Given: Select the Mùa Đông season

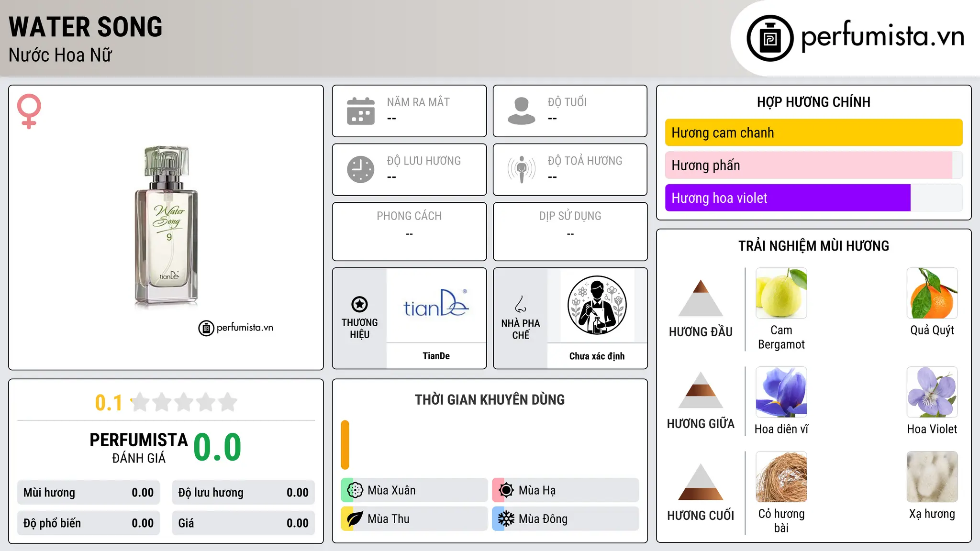Looking at the screenshot, I should pyautogui.click(x=565, y=519).
